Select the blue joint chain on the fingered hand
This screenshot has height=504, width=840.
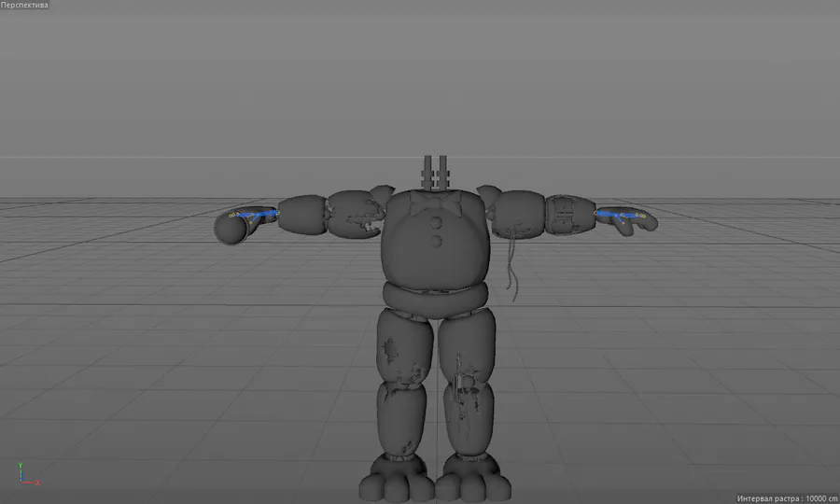pyautogui.click(x=622, y=216)
